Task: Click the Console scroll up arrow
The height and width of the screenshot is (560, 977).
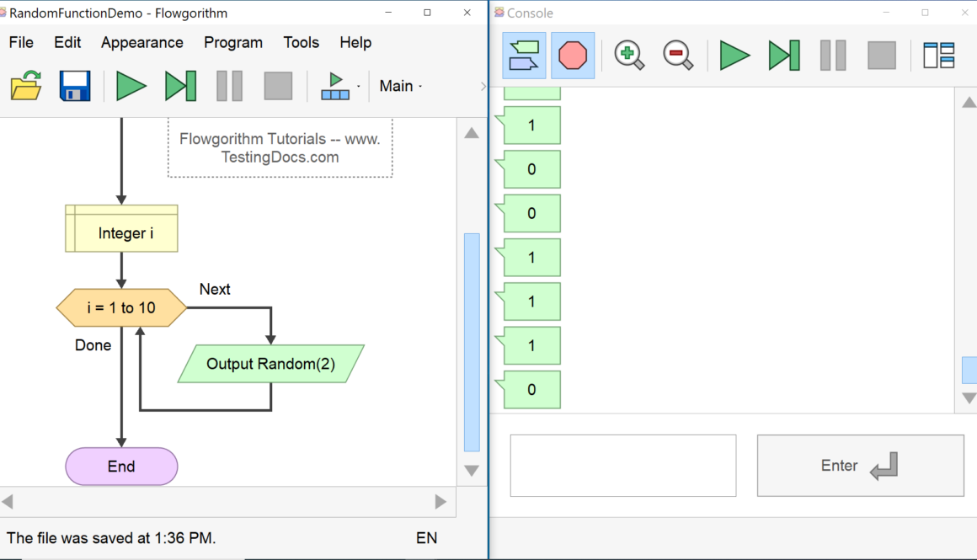Action: (x=969, y=103)
